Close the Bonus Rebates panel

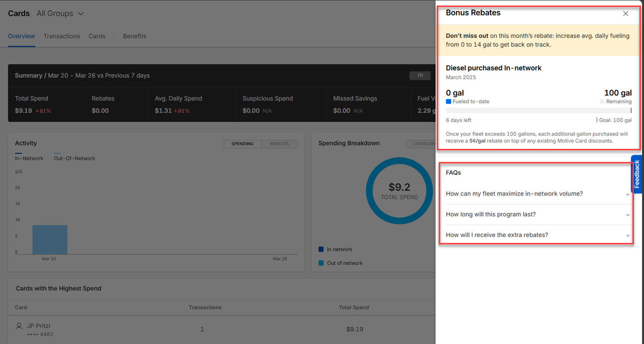626,14
